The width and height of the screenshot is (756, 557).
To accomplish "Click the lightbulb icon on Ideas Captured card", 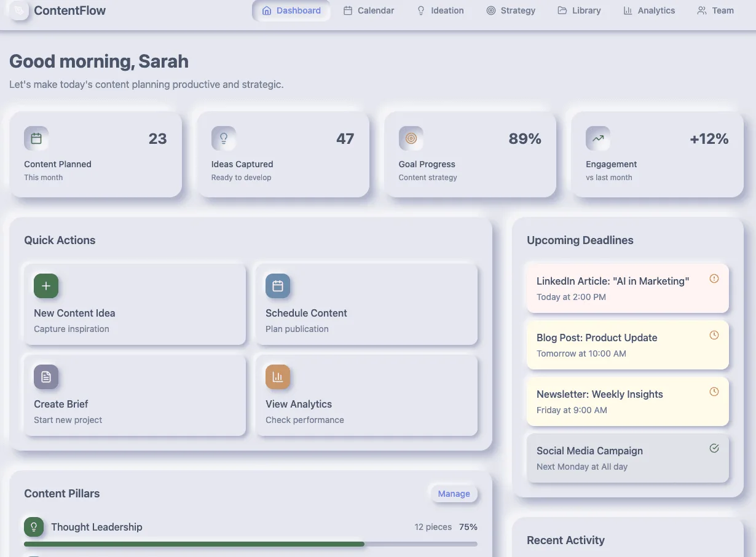I will click(x=224, y=138).
